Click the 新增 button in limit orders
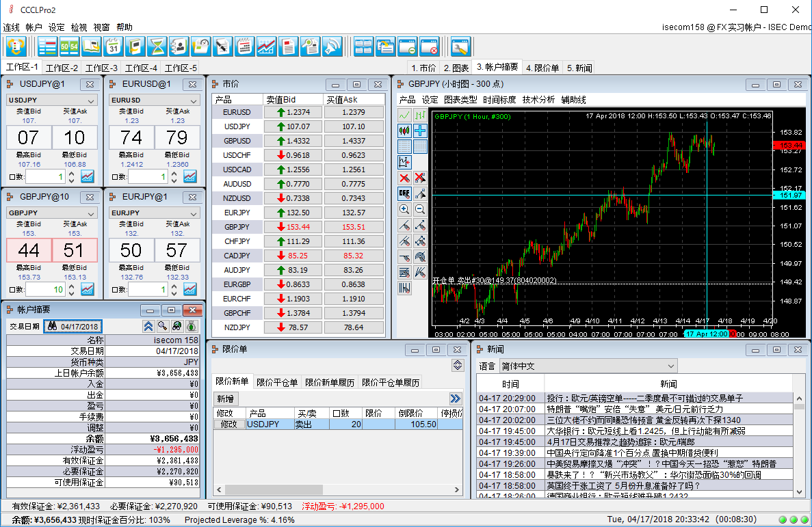 point(225,398)
